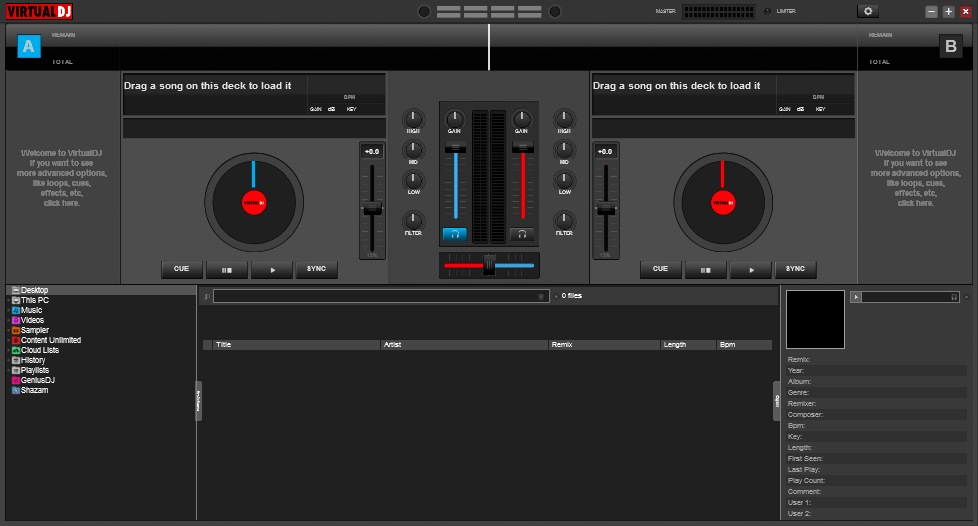
Task: Click the right deck LOW EQ knob
Action: click(x=564, y=180)
